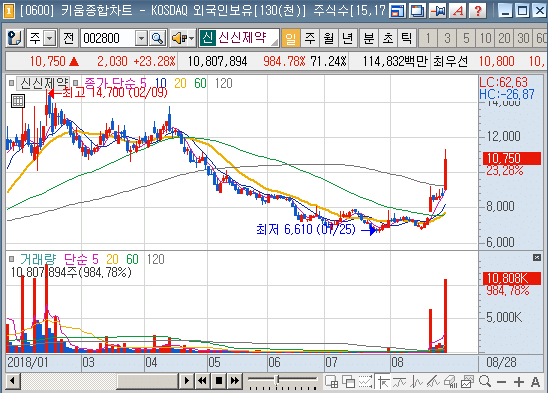This screenshot has width=548, height=393.
Task: Click the cascade windows icon in title bar
Action: pyautogui.click(x=418, y=10)
